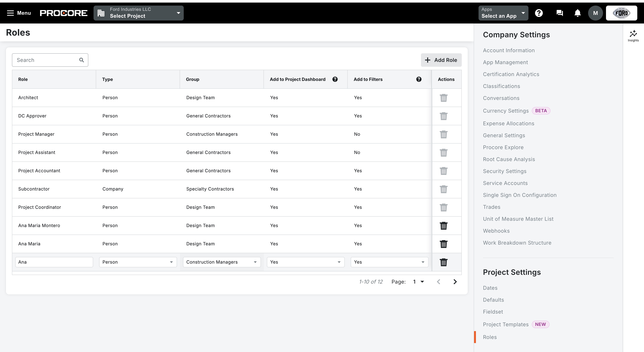The image size is (644, 352).
Task: Click the user avatar initial M
Action: [x=596, y=13]
